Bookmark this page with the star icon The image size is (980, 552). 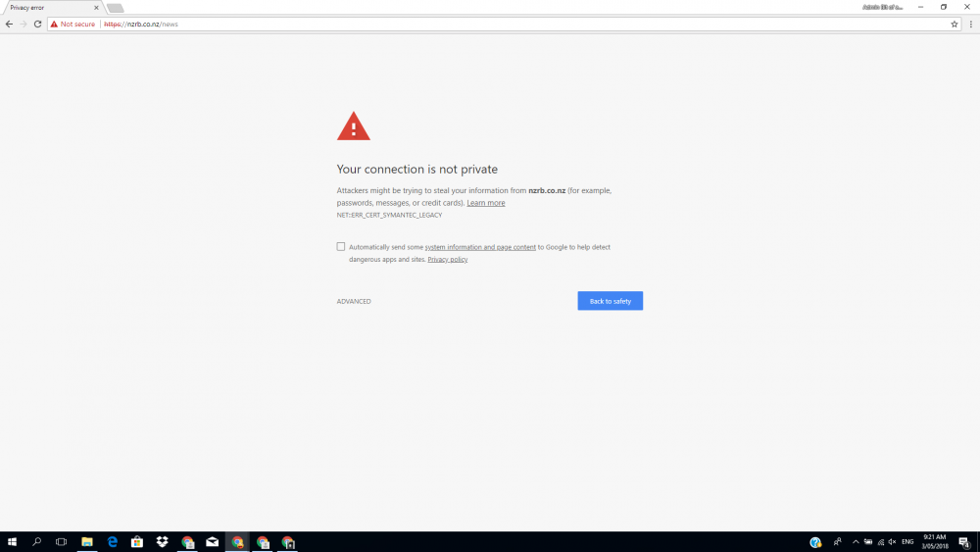(x=955, y=24)
